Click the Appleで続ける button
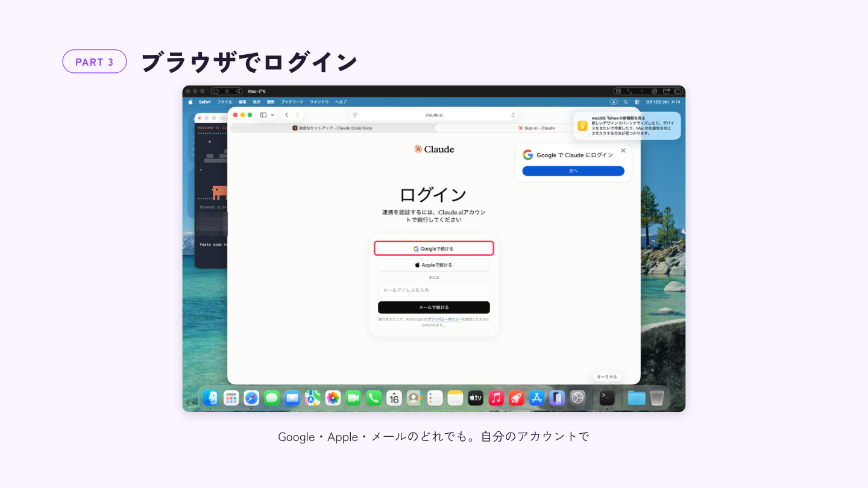 [434, 265]
